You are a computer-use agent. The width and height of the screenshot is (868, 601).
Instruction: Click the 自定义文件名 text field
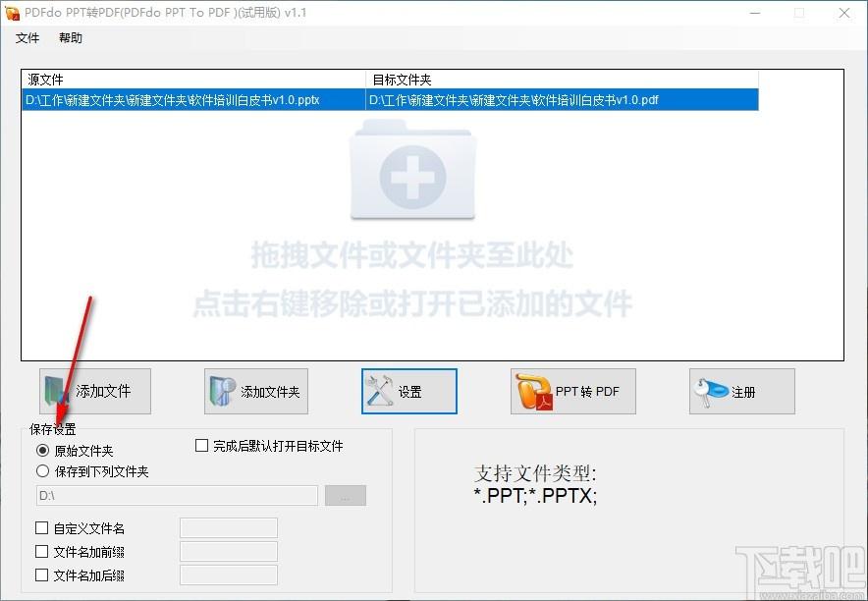click(x=229, y=528)
